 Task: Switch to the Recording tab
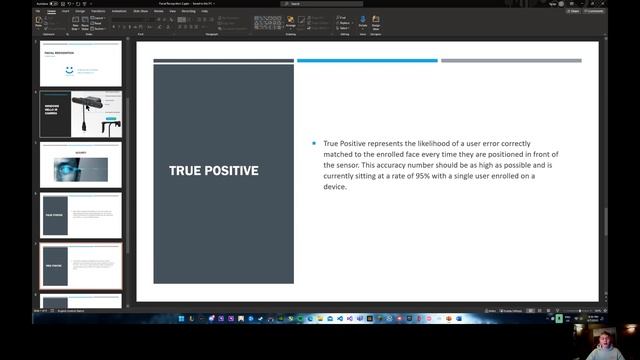[189, 11]
